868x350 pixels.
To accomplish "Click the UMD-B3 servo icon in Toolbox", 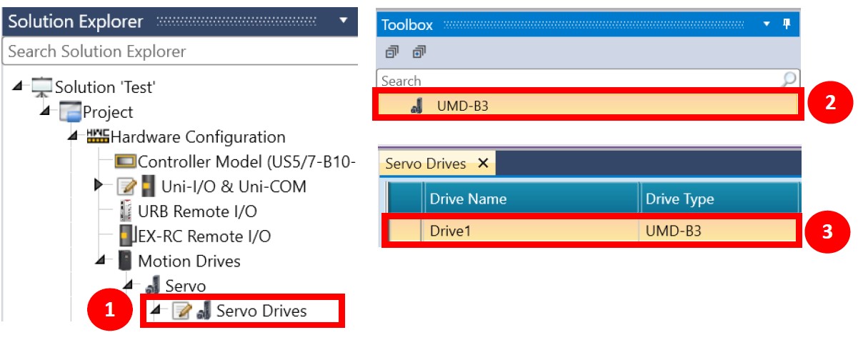I will point(418,107).
